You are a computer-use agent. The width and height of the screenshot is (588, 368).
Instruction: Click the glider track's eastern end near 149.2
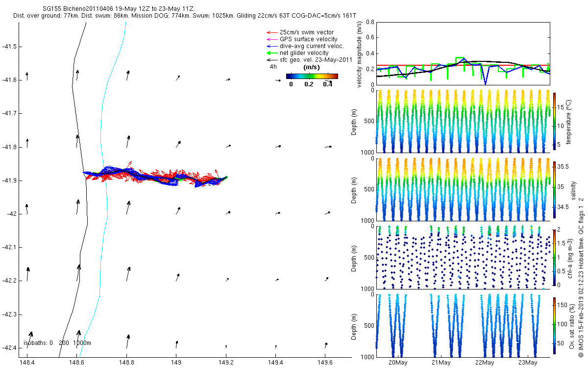[226, 177]
